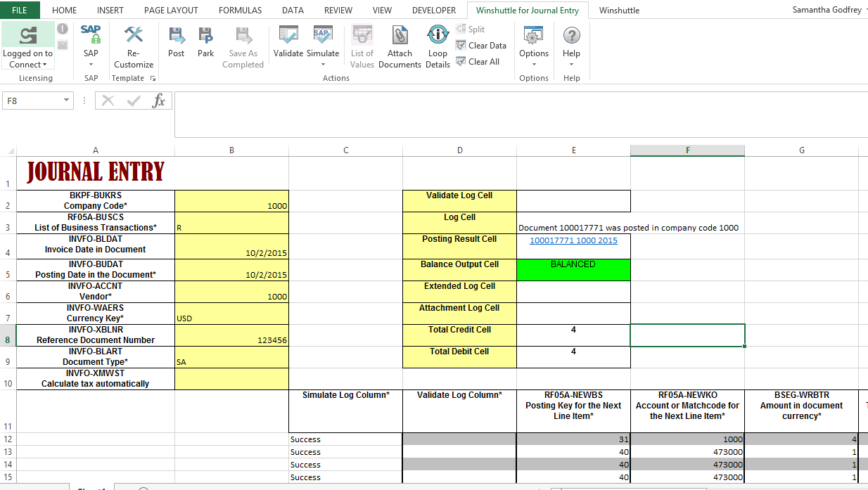
Task: Click the green BALANCED cell
Action: click(573, 270)
